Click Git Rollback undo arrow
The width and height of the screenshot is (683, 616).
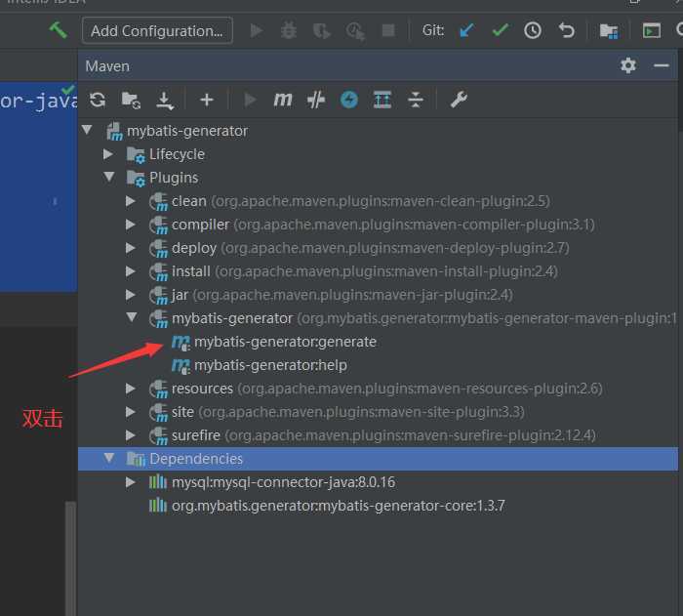tap(566, 30)
